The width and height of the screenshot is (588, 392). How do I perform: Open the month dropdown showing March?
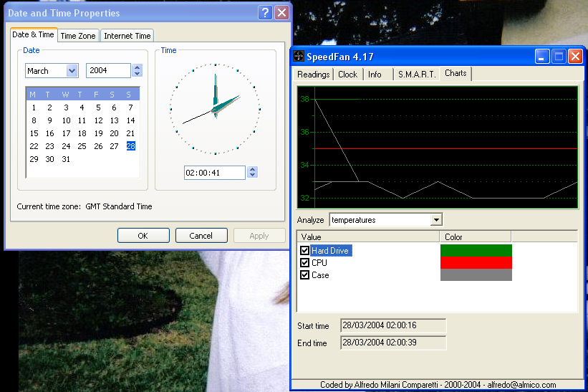point(72,70)
